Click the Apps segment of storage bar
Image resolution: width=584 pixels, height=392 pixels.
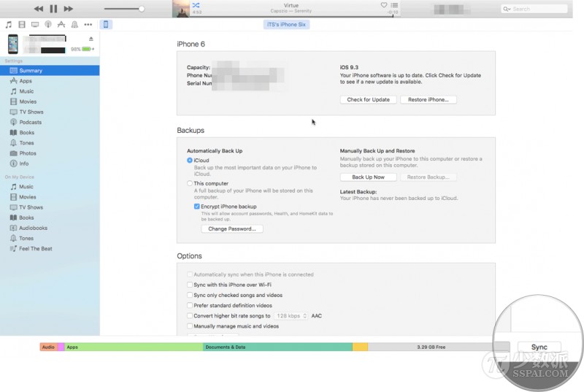pyautogui.click(x=134, y=347)
